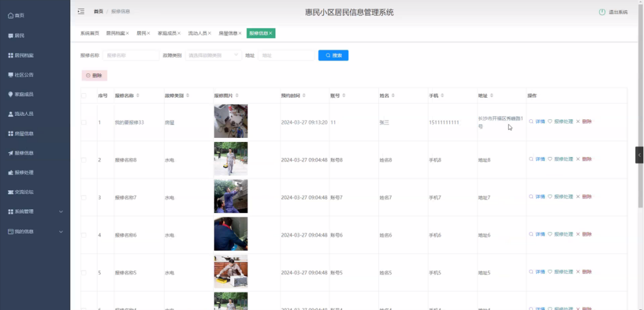Open the right-edge collapse arrow panel

(639, 155)
